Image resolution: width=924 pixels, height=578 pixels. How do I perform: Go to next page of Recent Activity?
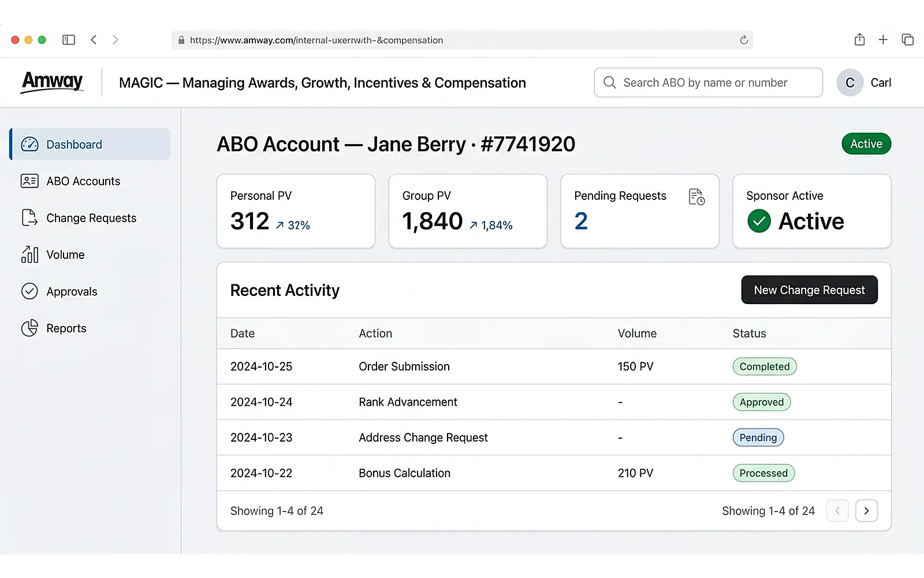866,511
